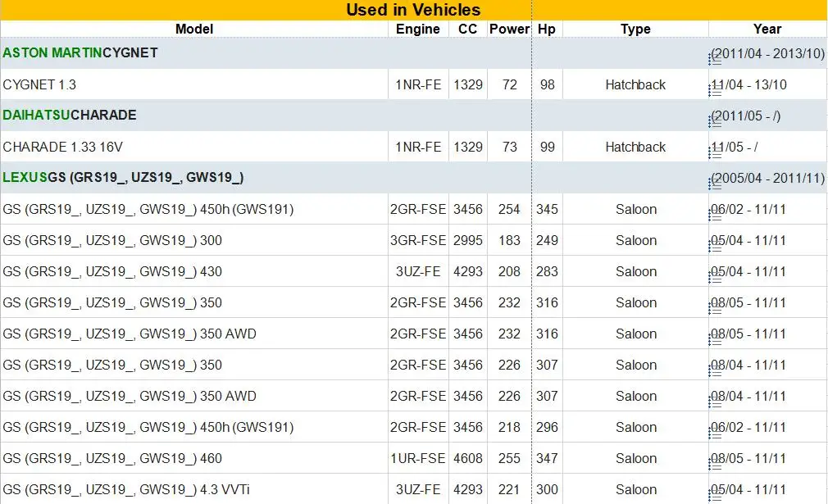Click the (2011/05 - /) date range
828x504 pixels.
[746, 116]
